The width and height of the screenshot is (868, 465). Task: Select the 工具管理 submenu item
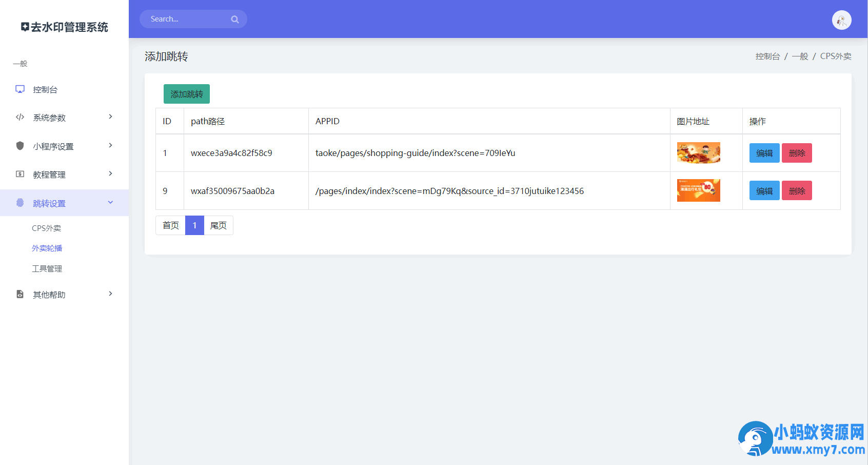click(47, 269)
